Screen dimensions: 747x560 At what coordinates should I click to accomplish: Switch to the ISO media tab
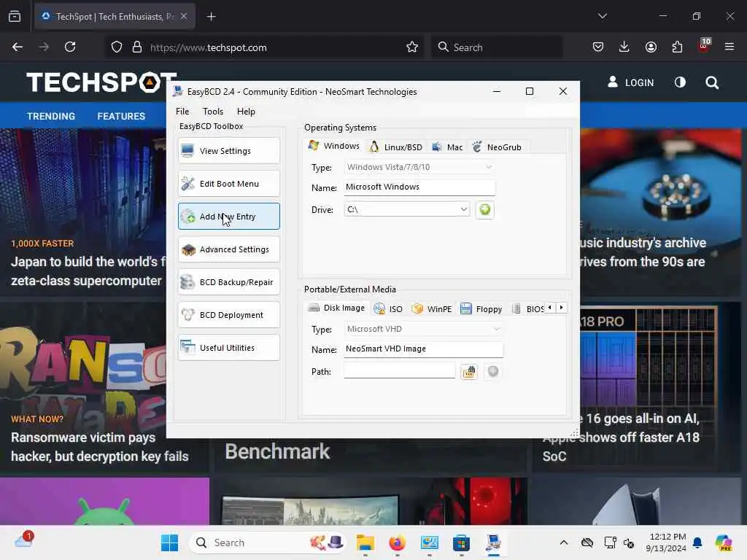(x=388, y=309)
